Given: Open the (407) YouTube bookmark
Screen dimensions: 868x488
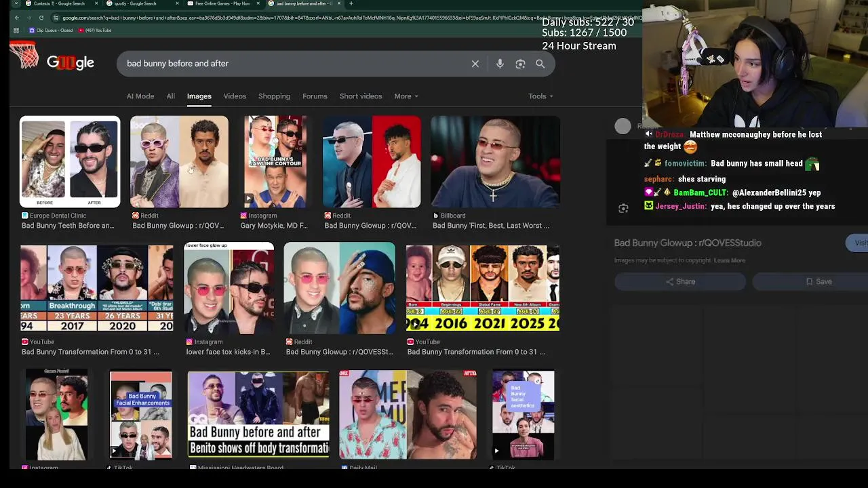Looking at the screenshot, I should click(x=95, y=30).
